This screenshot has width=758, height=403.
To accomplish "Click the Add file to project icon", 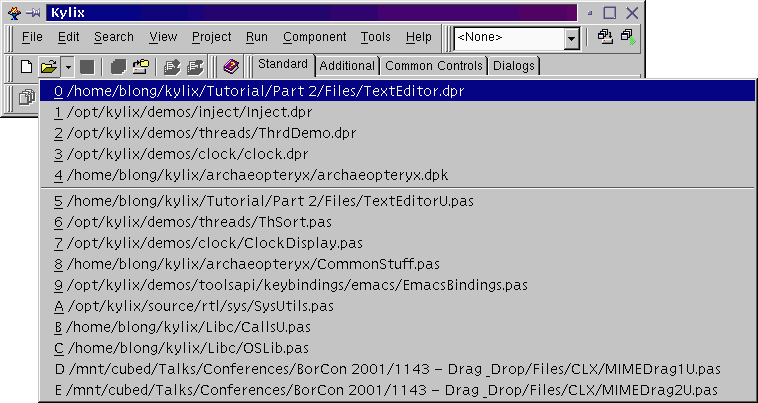I will (171, 67).
